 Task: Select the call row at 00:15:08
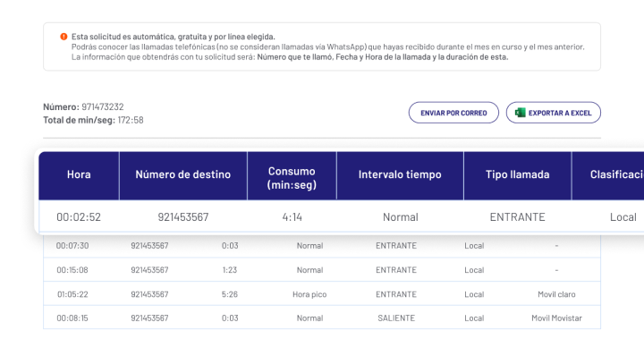tap(322, 270)
